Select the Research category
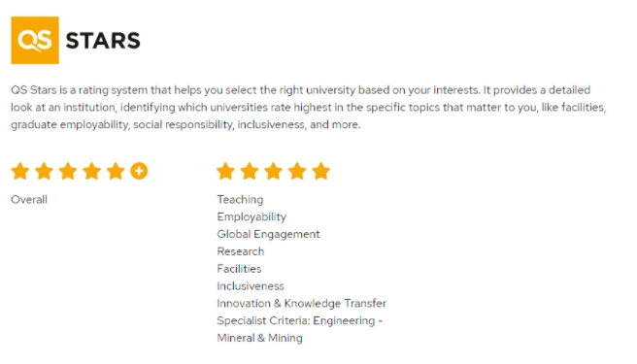 coord(241,251)
